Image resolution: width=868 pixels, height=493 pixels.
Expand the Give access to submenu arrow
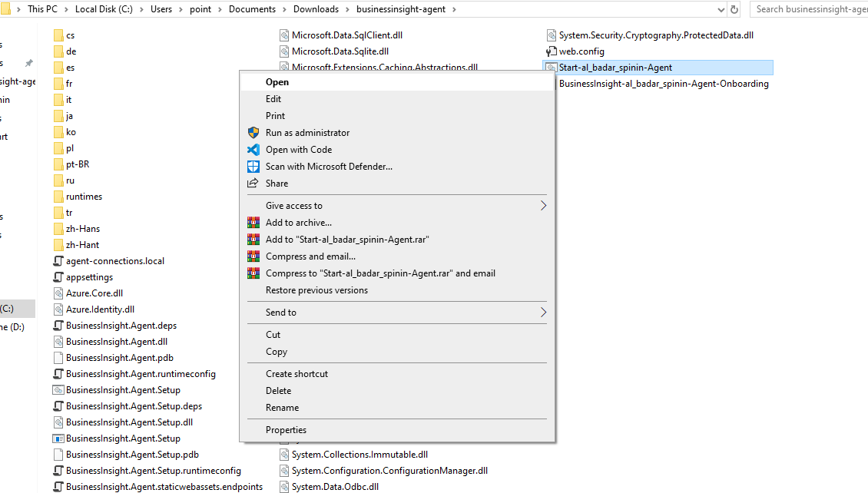click(x=543, y=206)
